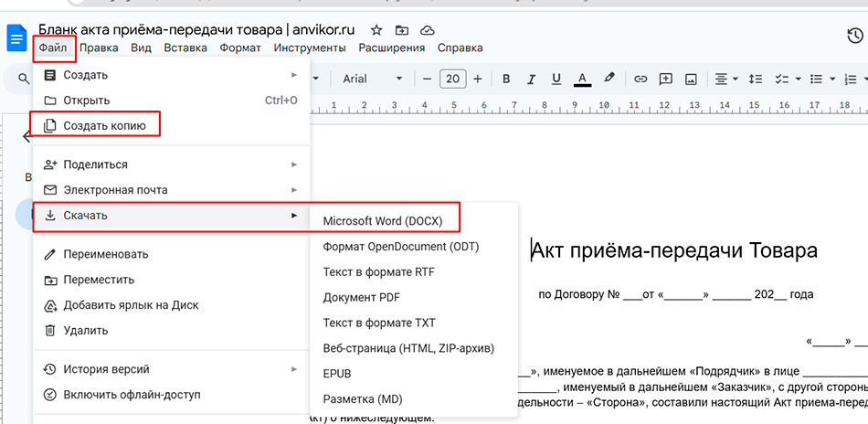Viewport: 868px width, 424px height.
Task: Open version history clock icon
Action: pos(855,36)
